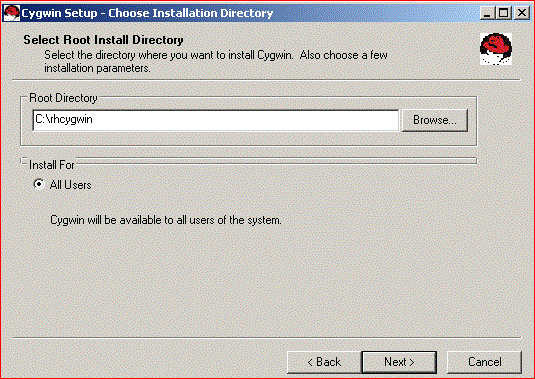Click the window title 'Cygwin Setup - Choose Installation Directory'

point(147,13)
